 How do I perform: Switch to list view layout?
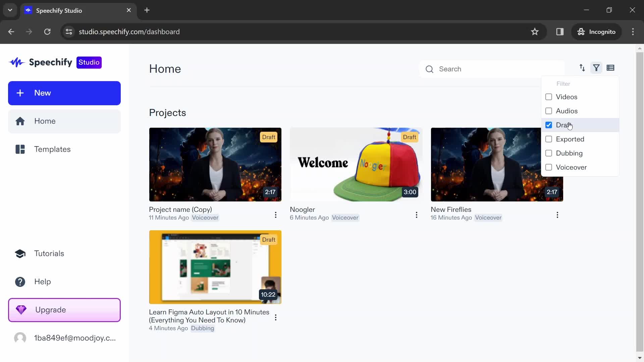pyautogui.click(x=610, y=68)
